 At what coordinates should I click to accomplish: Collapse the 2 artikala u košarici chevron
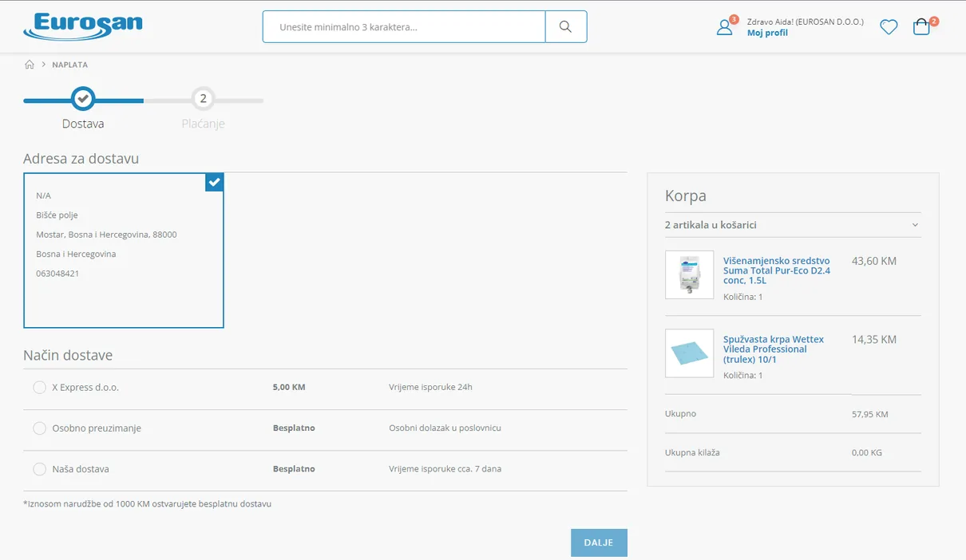915,225
